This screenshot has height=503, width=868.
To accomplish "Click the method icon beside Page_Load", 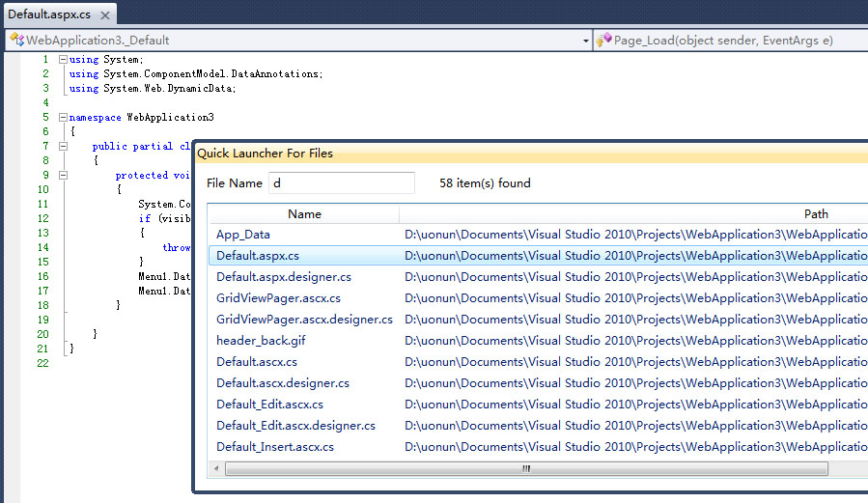I will pos(604,40).
